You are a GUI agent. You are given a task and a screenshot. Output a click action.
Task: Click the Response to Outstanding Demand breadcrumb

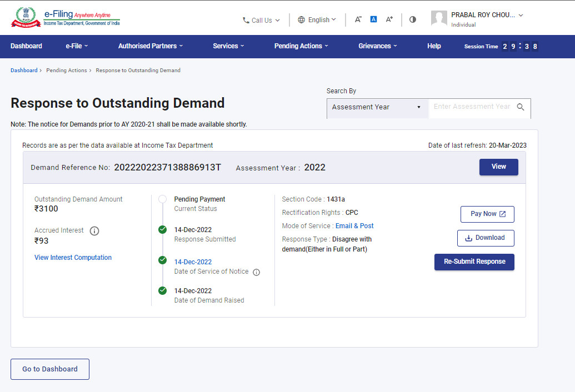click(138, 71)
